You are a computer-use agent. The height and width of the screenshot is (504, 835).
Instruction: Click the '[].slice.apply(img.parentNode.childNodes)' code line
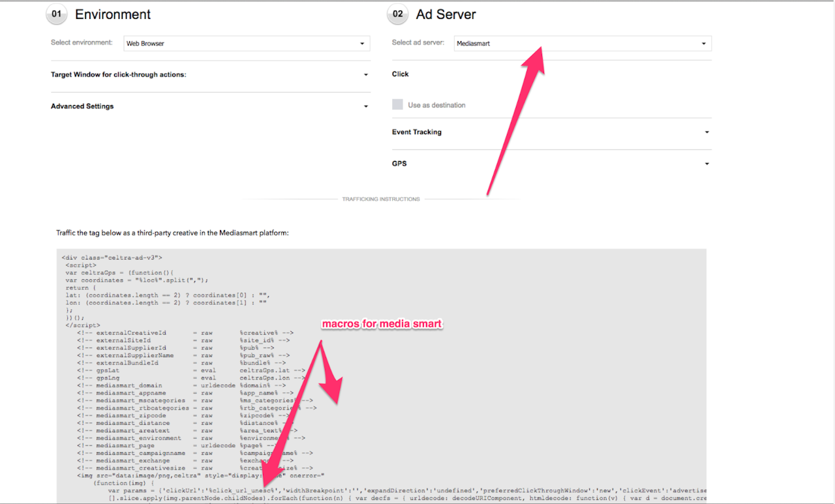pos(407,499)
